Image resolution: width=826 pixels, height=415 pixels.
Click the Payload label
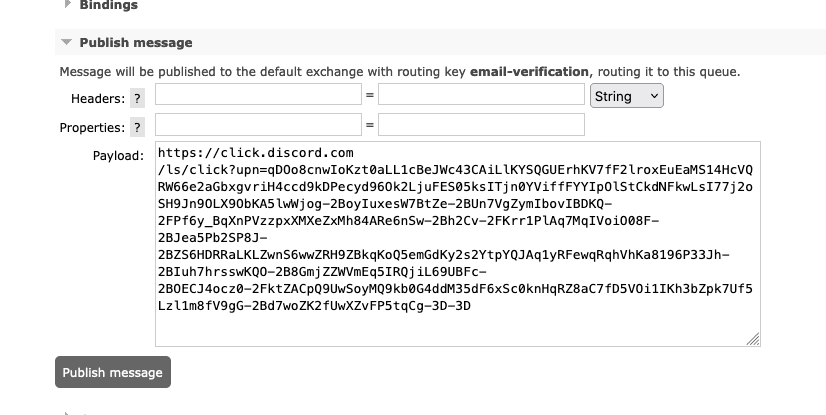click(x=118, y=156)
